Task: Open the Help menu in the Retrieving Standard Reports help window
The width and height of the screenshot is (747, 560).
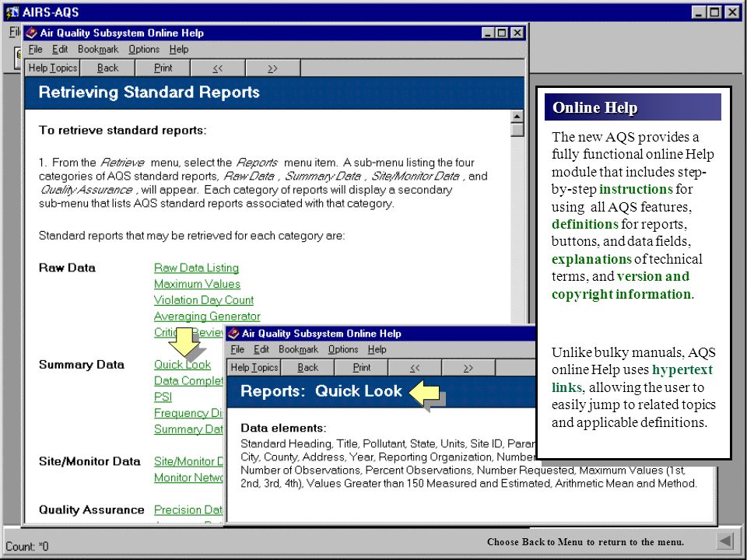Action: [179, 49]
